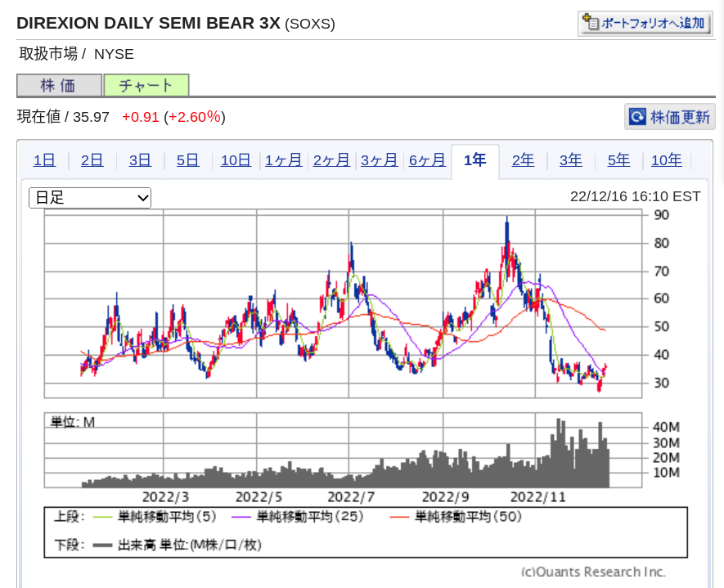The width and height of the screenshot is (724, 588).
Task: Click the purple 単純移動平均(25) legend line
Action: pyautogui.click(x=241, y=517)
